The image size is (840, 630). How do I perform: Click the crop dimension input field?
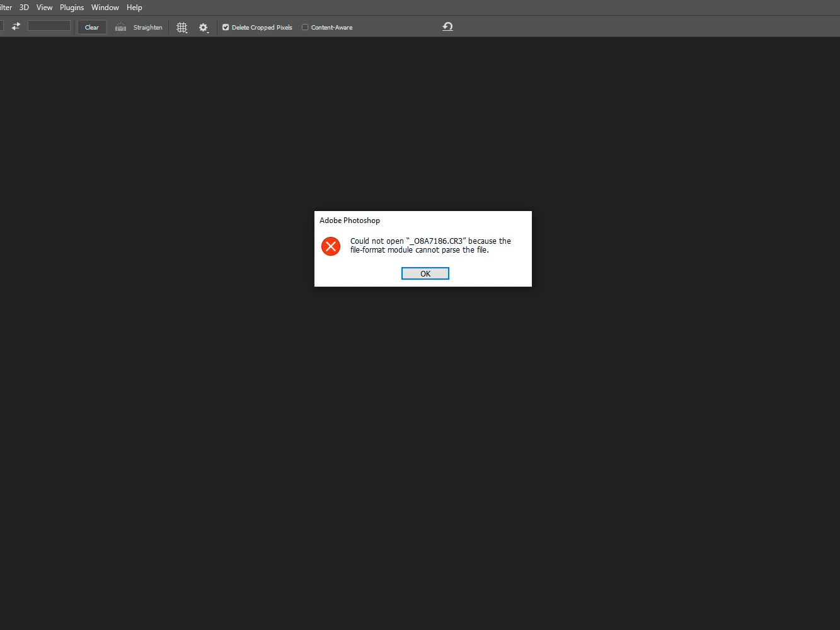[49, 26]
